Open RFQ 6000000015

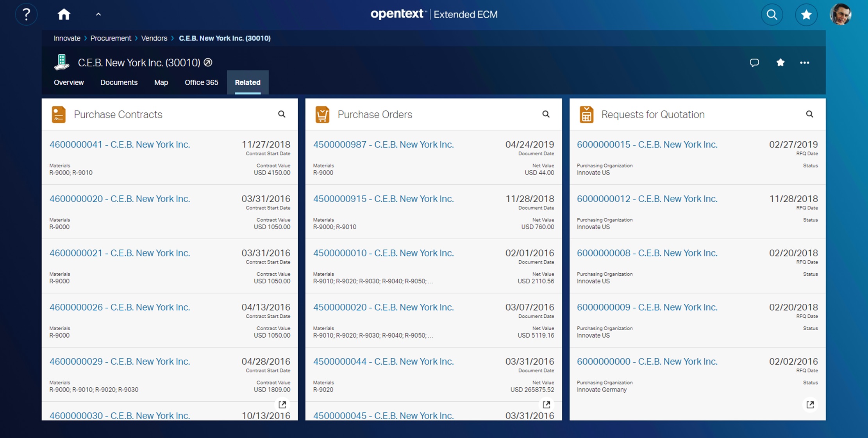647,144
